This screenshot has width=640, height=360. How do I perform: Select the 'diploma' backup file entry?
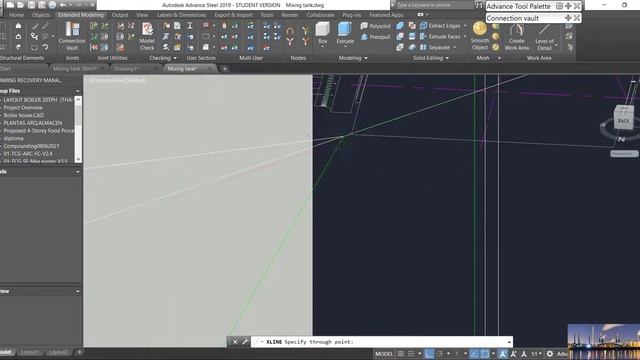click(13, 138)
